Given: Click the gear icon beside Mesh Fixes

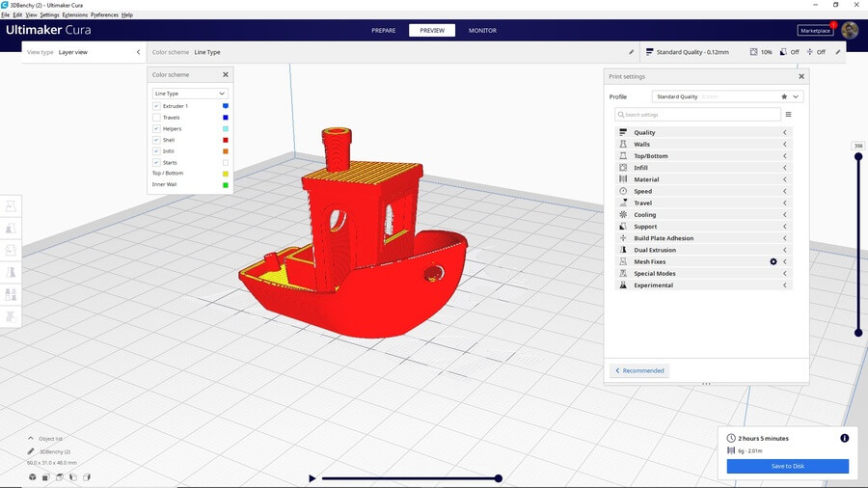Looking at the screenshot, I should coord(773,261).
